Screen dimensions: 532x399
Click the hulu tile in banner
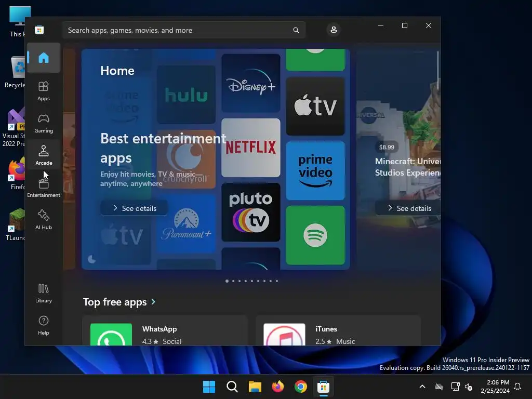coord(186,95)
